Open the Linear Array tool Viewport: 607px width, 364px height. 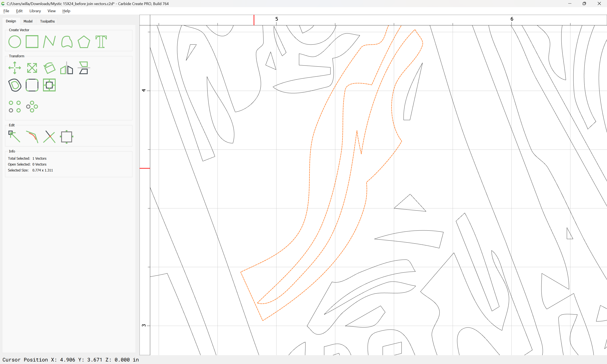(x=15, y=107)
